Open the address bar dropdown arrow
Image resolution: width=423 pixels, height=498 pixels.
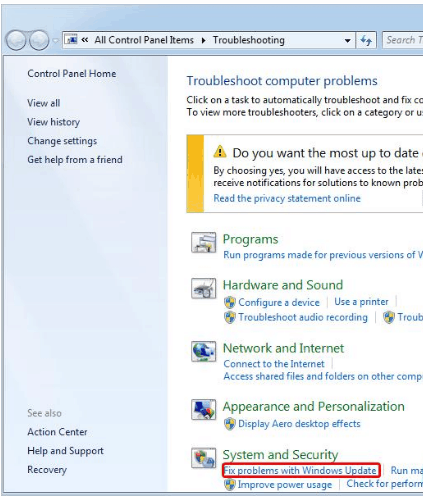pyautogui.click(x=347, y=41)
